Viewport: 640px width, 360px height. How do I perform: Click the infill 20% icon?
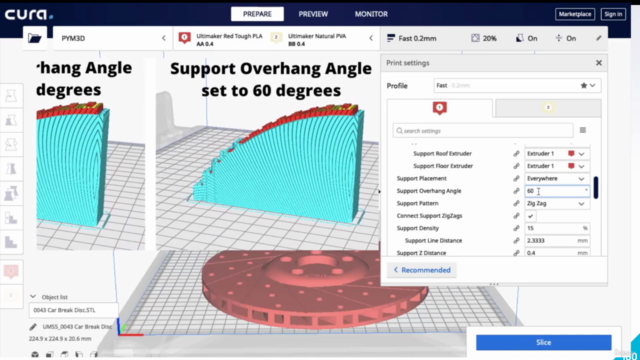[475, 38]
